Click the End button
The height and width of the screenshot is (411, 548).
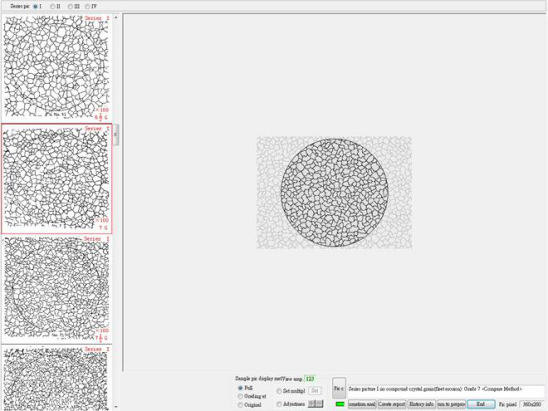[x=481, y=404]
